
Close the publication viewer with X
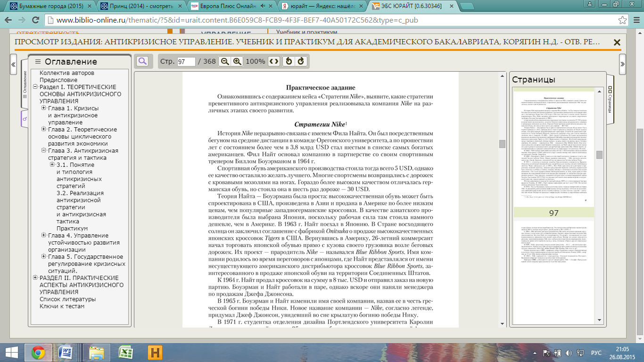(x=617, y=42)
